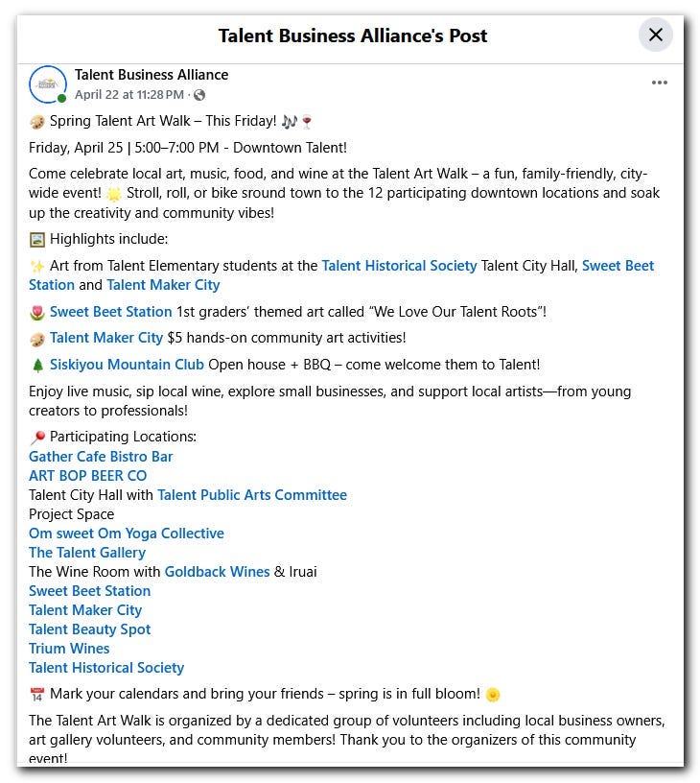700x783 pixels.
Task: Click the 'The Wine Room with' text
Action: tap(94, 571)
